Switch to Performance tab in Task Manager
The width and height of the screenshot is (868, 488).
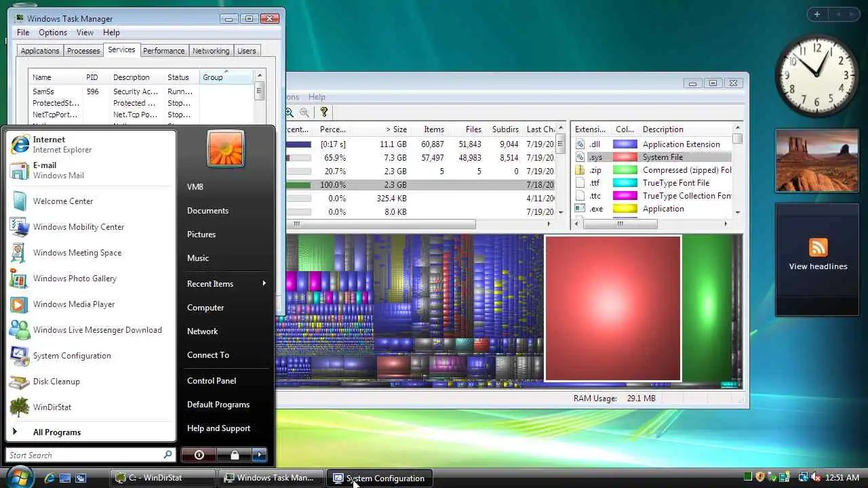point(163,51)
